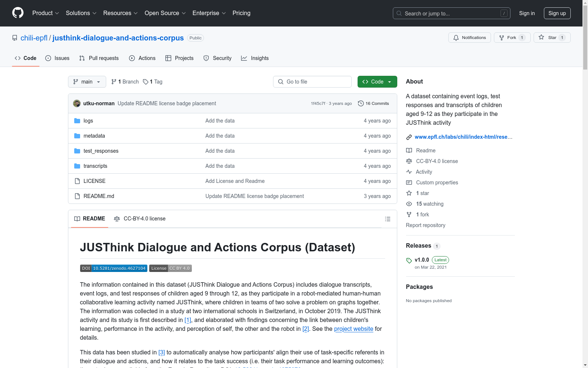Click the repository icon beside chili-epfl
This screenshot has width=588, height=368.
pos(15,38)
